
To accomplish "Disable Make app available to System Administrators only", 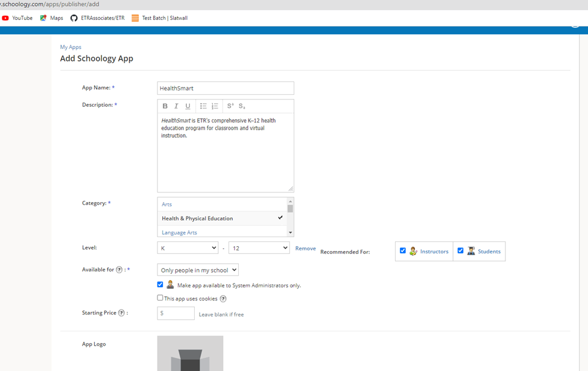I will (x=160, y=284).
